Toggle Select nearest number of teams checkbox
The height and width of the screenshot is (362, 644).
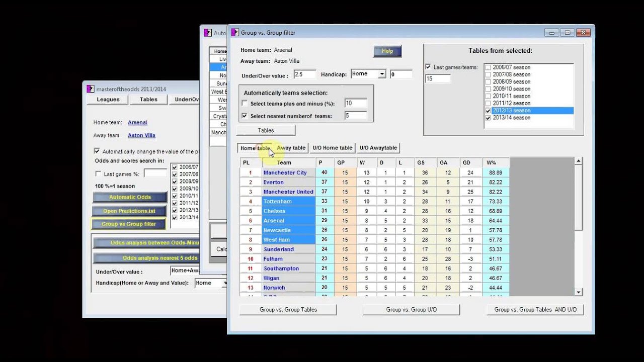click(245, 116)
